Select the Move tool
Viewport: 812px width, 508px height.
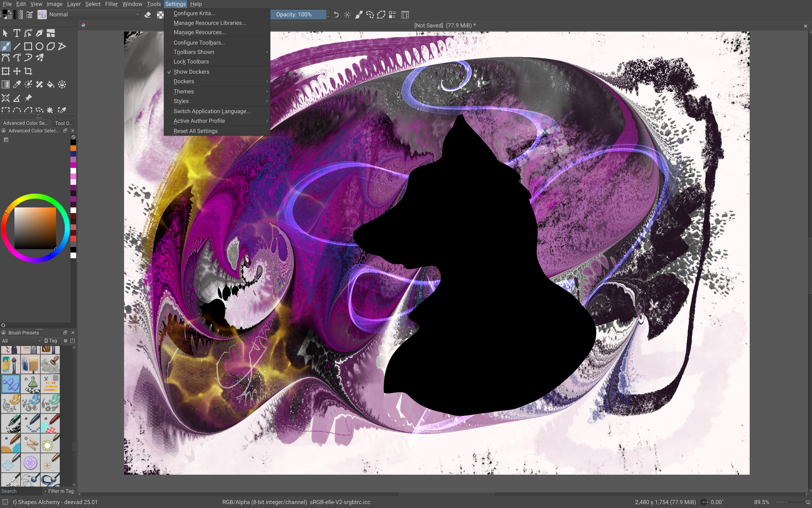coord(17,71)
